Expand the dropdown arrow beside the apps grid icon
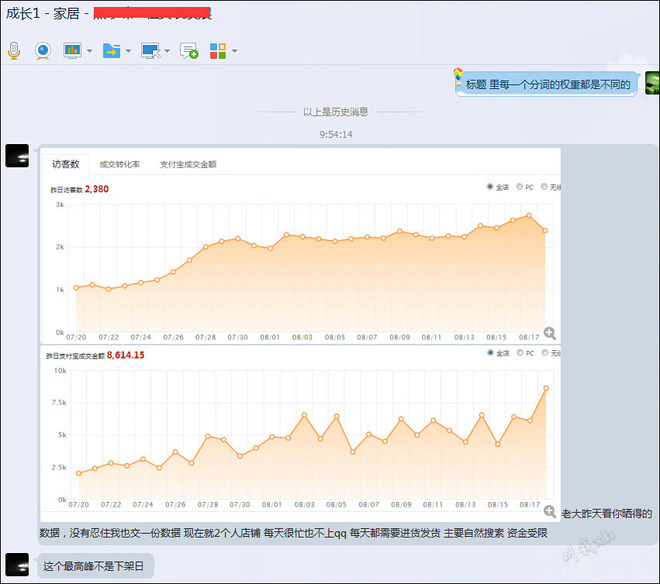Viewport: 660px width, 584px height. coord(234,51)
